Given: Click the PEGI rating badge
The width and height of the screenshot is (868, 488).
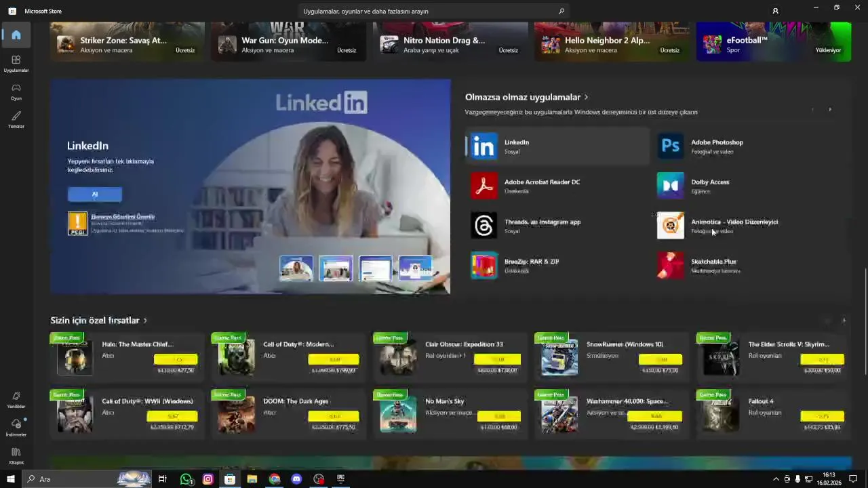Looking at the screenshot, I should pos(77,224).
